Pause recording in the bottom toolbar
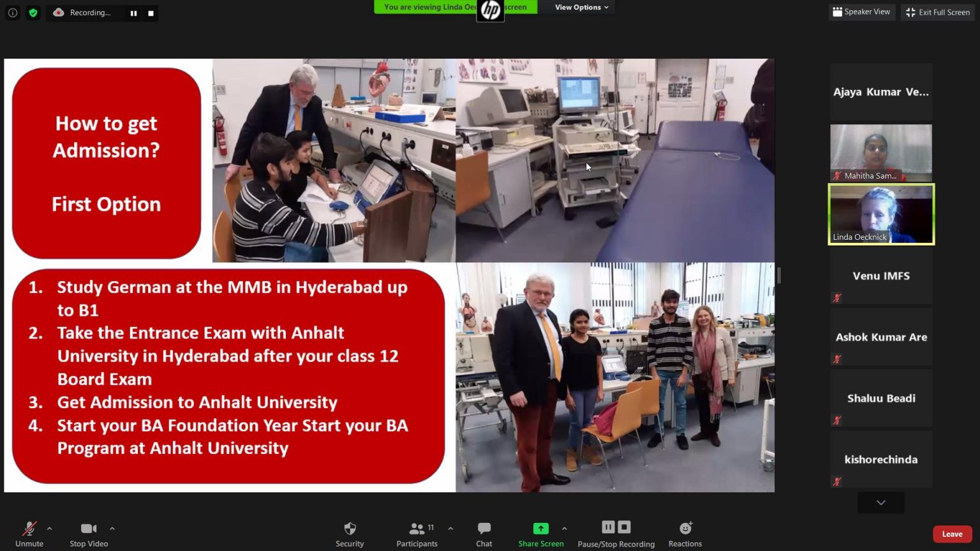This screenshot has height=551, width=980. click(608, 527)
